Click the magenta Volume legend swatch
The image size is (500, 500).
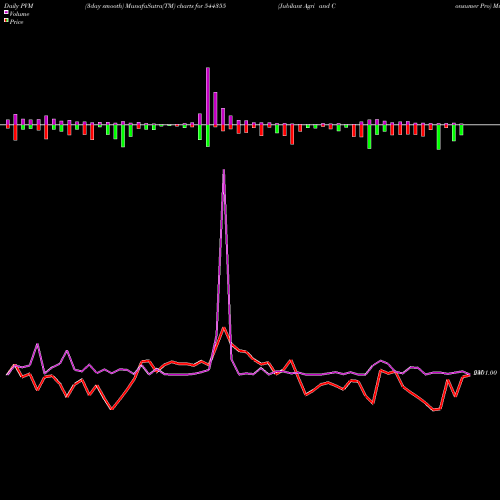(x=6, y=12)
